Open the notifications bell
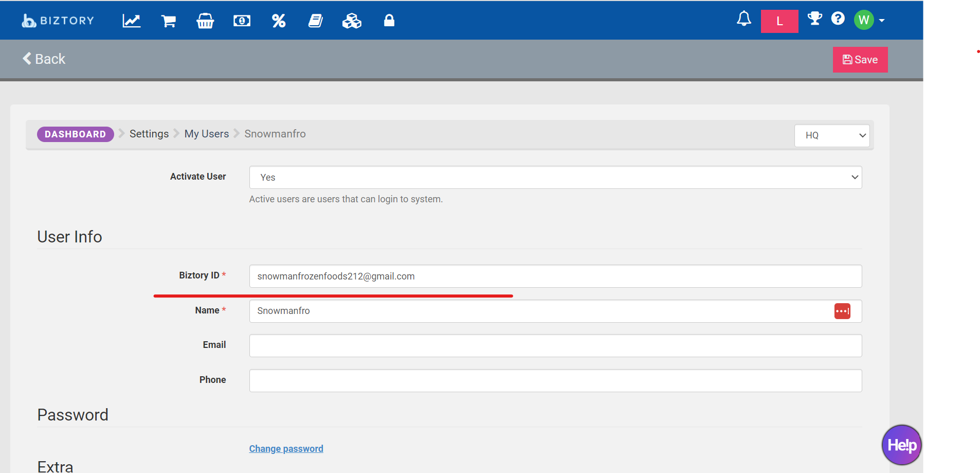 (x=744, y=19)
